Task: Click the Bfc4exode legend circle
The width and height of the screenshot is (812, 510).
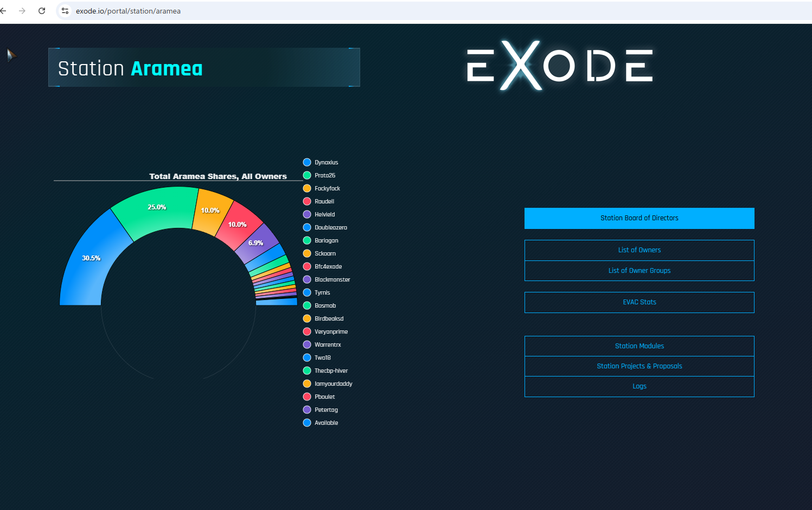Action: pos(307,266)
